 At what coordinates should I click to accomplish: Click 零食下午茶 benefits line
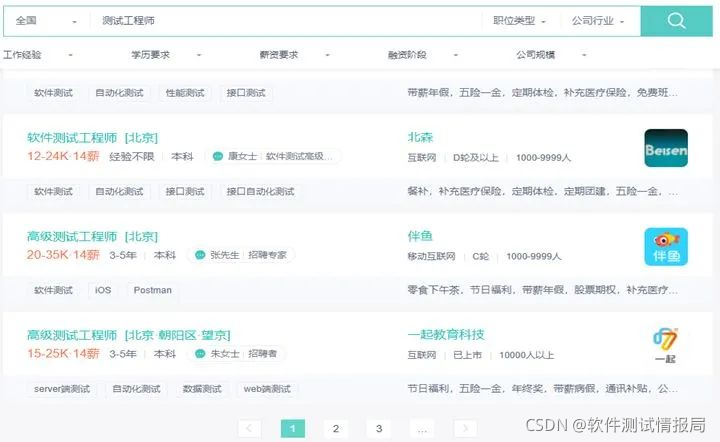(542, 290)
